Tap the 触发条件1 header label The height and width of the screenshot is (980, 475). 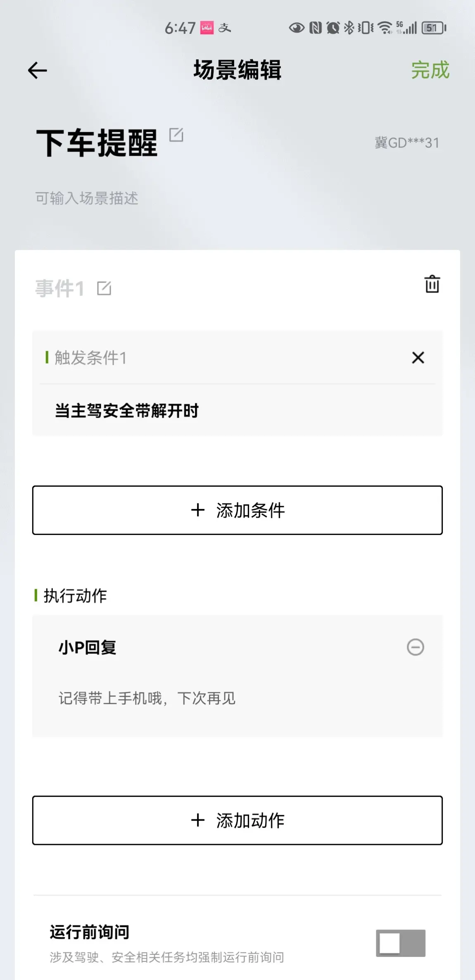pos(90,357)
